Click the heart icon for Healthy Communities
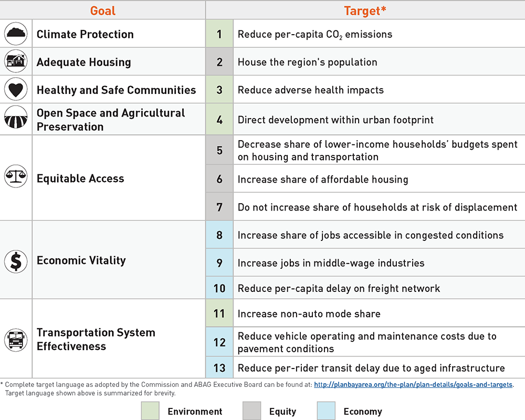Screen dimensions: 525x420 pos(16,89)
